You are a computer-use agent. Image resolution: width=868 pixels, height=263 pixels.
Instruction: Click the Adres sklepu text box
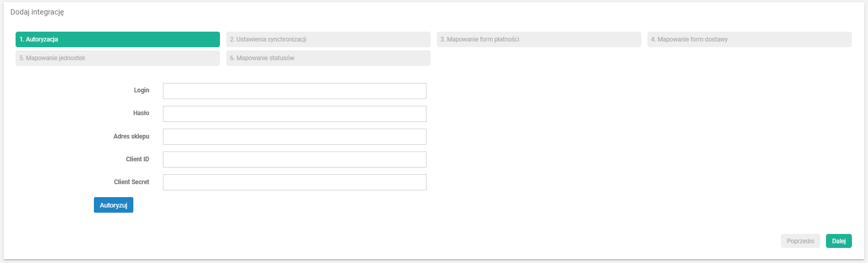point(294,136)
